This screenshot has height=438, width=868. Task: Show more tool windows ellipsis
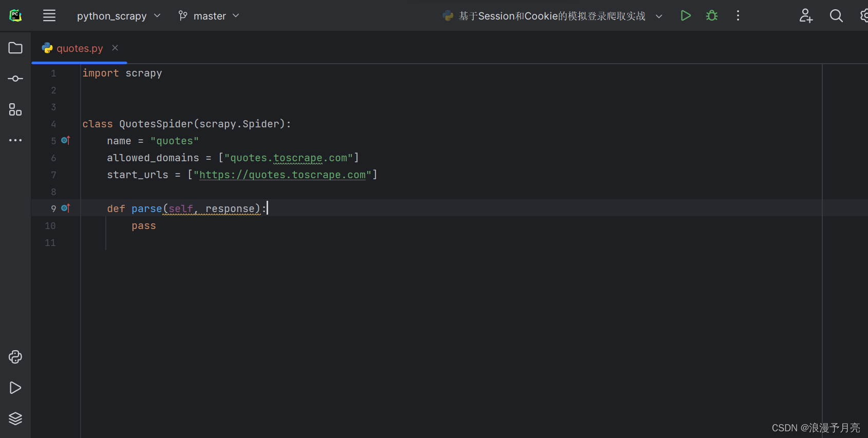[15, 140]
